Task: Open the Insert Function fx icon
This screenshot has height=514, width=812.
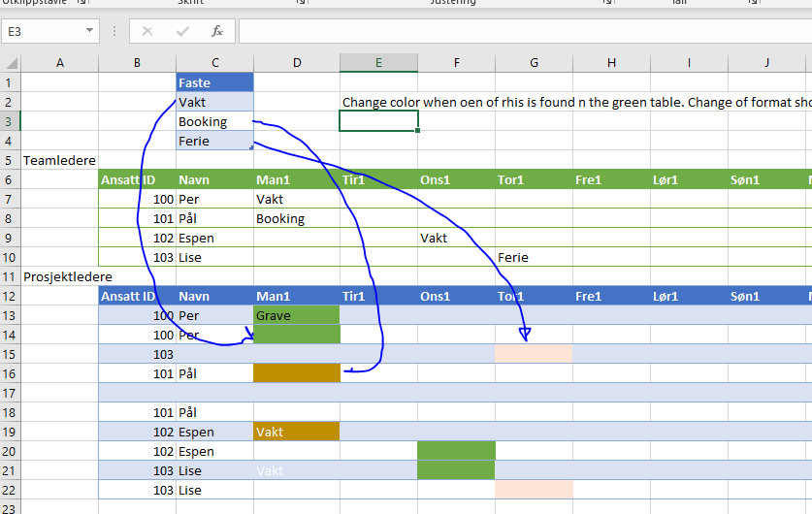Action: [x=217, y=32]
